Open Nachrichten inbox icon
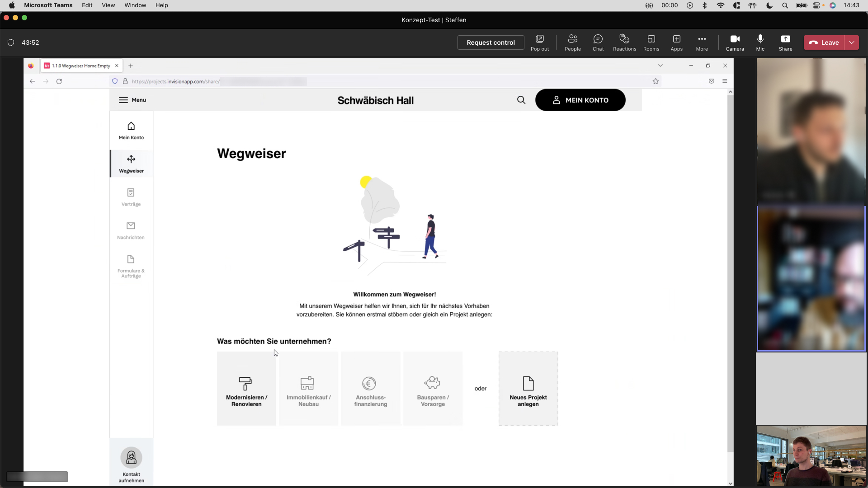The height and width of the screenshot is (488, 868). click(x=131, y=226)
